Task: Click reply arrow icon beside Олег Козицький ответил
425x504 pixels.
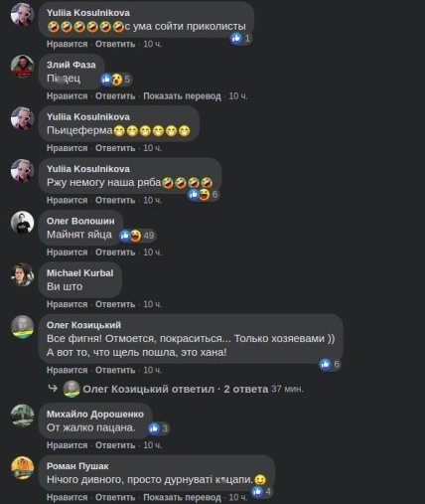Action: pos(53,389)
